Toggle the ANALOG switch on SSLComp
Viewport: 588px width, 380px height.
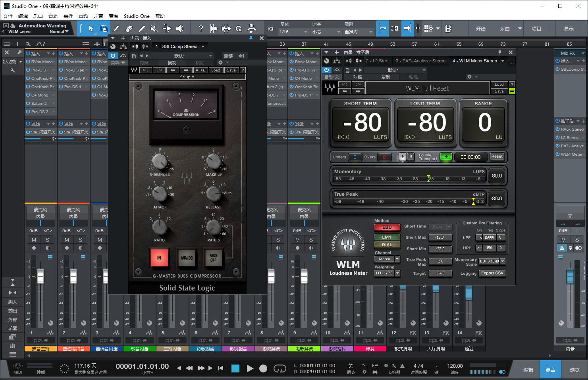pos(187,258)
